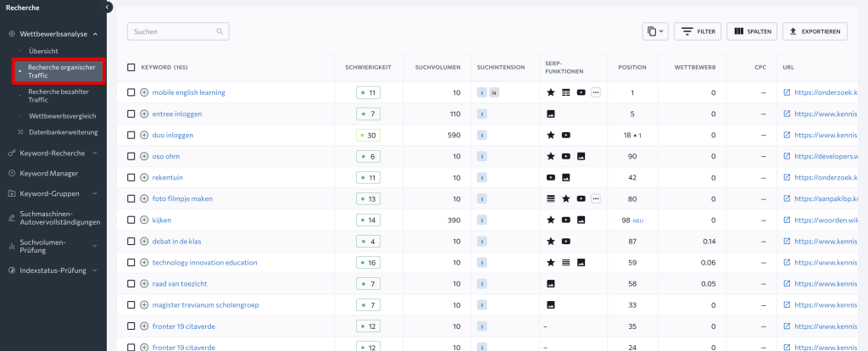This screenshot has height=351, width=868.
Task: Click the Exportieren button
Action: (815, 31)
